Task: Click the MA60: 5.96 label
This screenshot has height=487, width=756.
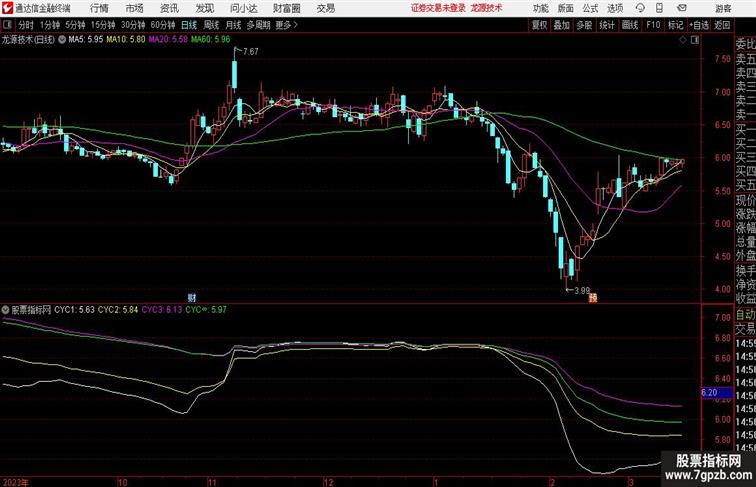Action: pyautogui.click(x=211, y=40)
